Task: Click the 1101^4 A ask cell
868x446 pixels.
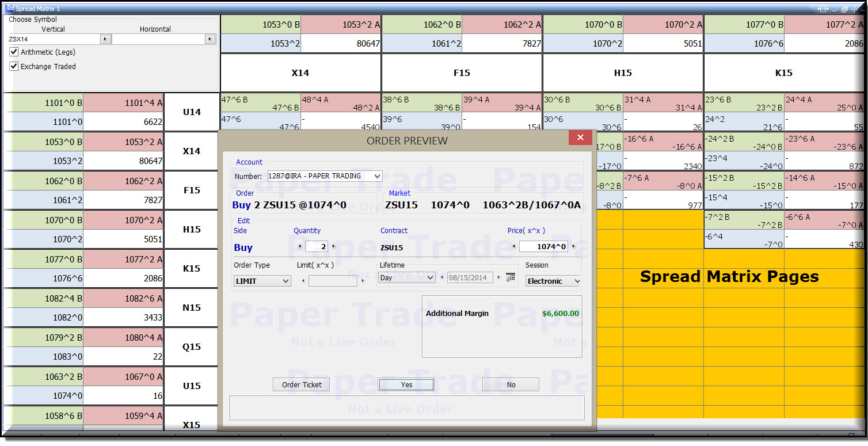Action: click(123, 103)
